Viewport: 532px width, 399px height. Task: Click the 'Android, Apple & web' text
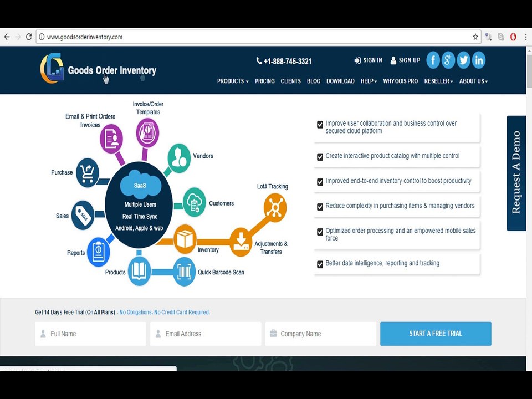139,228
